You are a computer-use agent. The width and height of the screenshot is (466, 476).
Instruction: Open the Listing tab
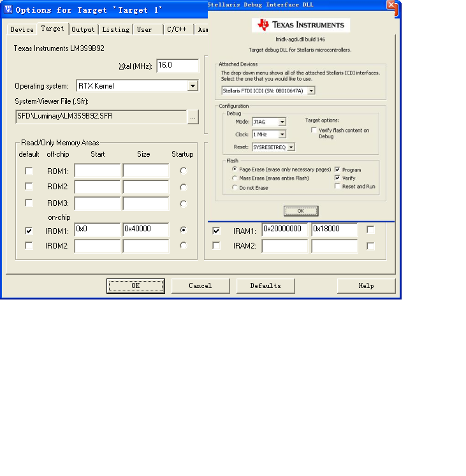click(116, 29)
